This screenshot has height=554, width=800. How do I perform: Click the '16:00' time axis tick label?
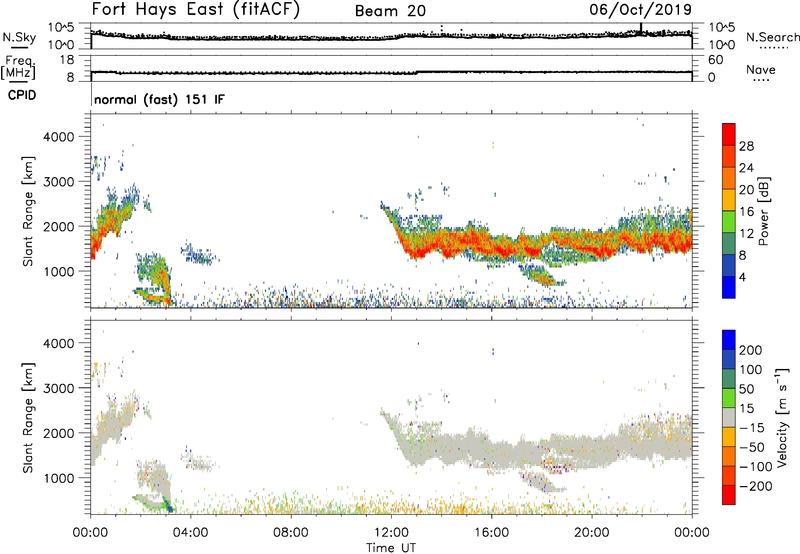pyautogui.click(x=491, y=533)
